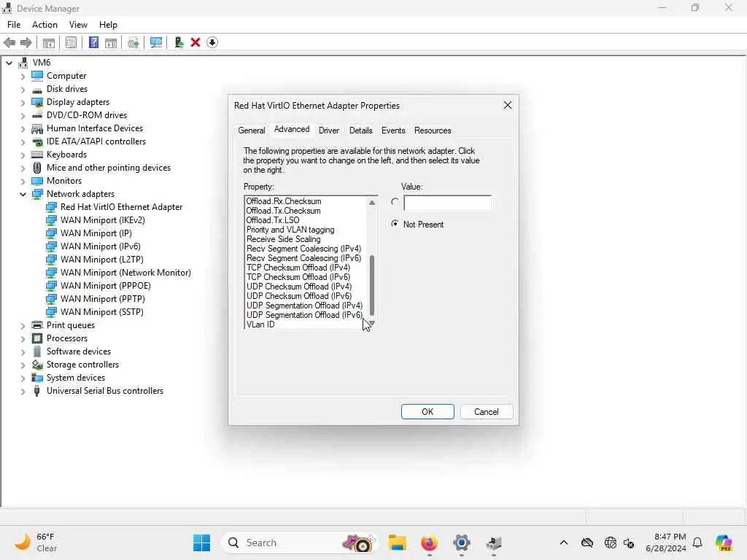Open the View menu
This screenshot has height=560, width=747.
coord(78,25)
